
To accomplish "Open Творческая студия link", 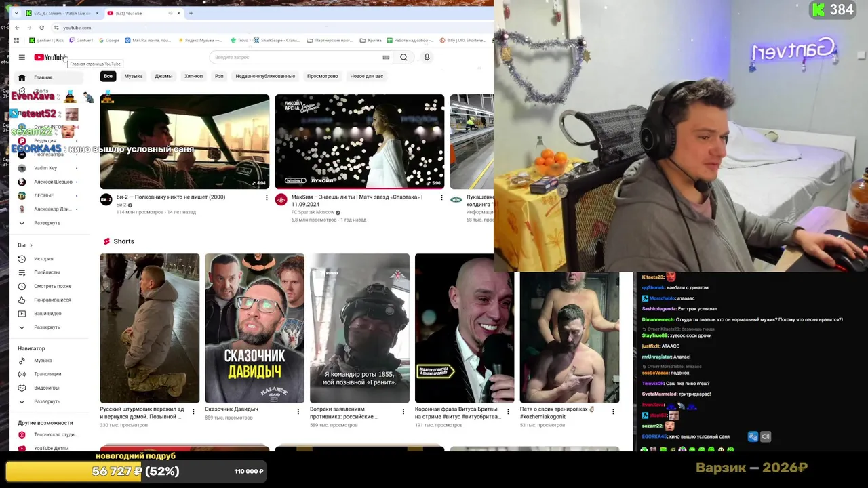I will point(47,434).
